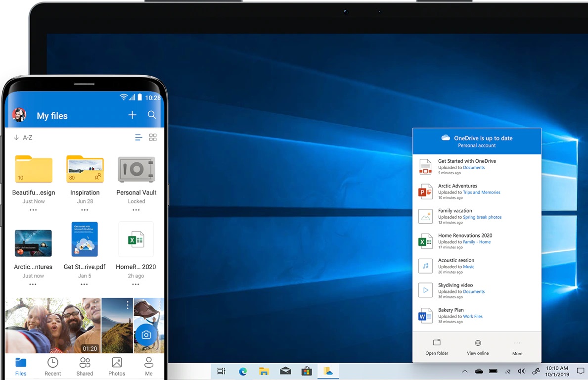The width and height of the screenshot is (588, 380).
Task: Launch Microsoft Edge from the taskbar
Action: [243, 371]
